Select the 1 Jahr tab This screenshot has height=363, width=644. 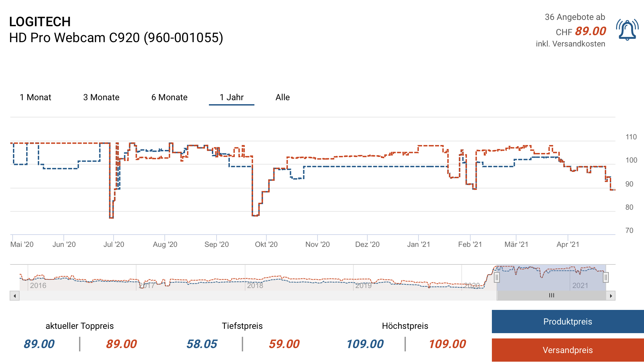click(231, 97)
